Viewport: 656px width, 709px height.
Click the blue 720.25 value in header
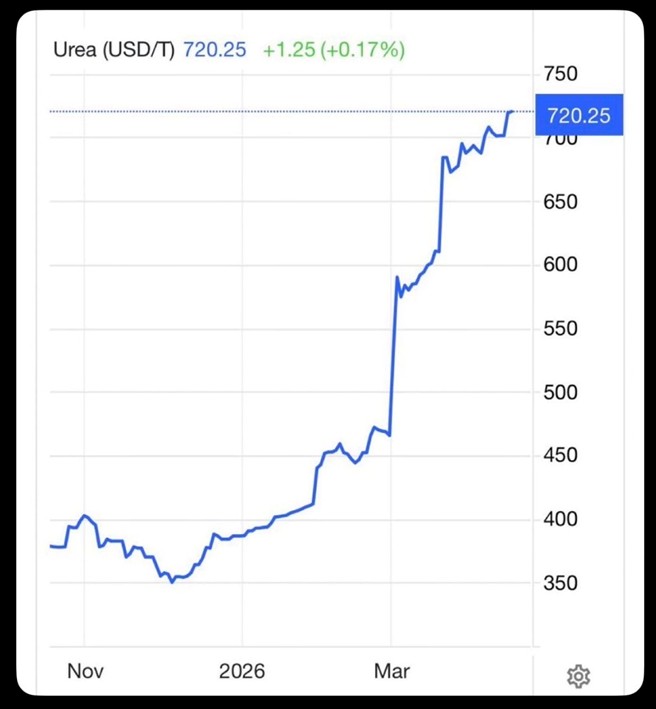tap(214, 50)
